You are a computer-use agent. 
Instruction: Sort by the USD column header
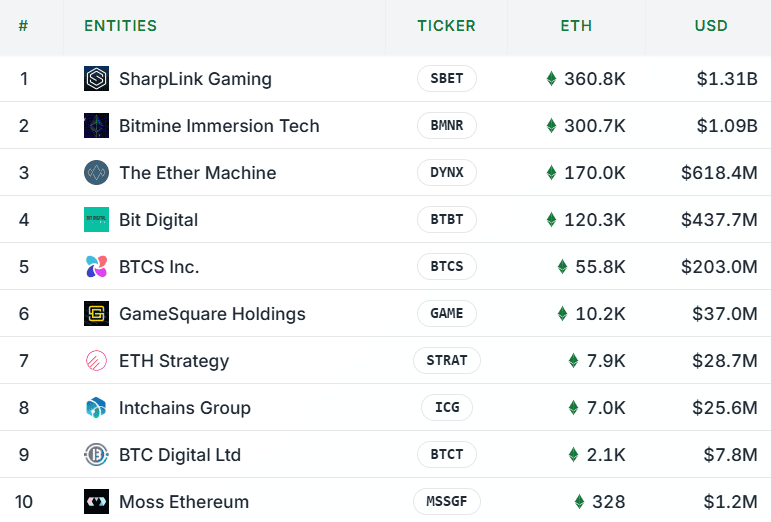(711, 26)
